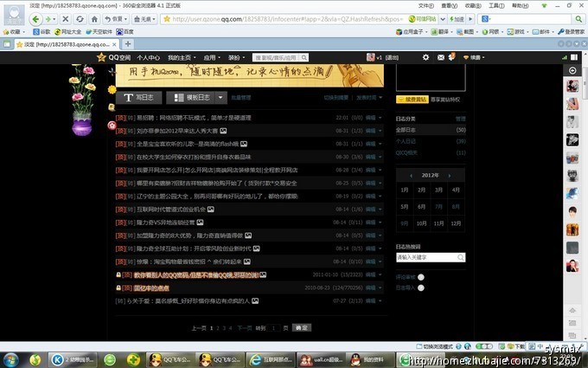Open the address bar URL dropdown arrow
Image resolution: width=588 pixels, height=368 pixels.
coord(443,19)
